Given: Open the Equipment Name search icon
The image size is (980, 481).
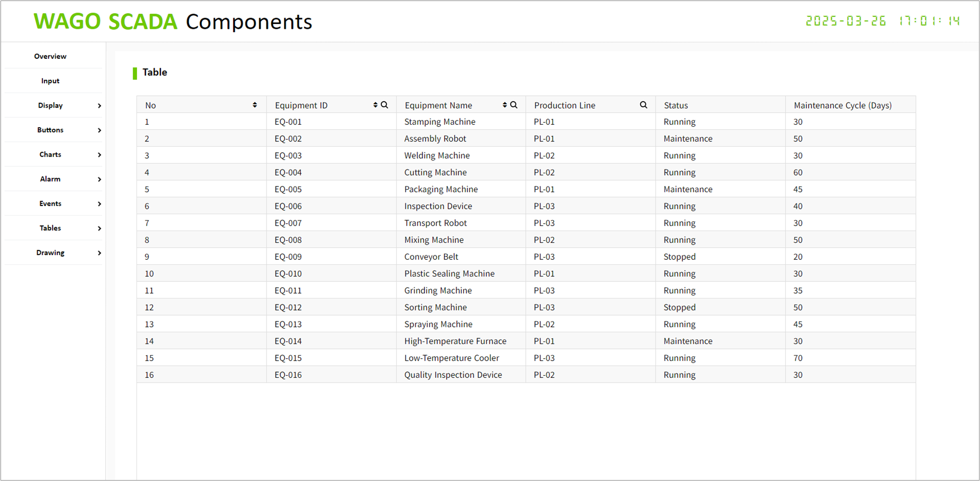Looking at the screenshot, I should tap(514, 105).
